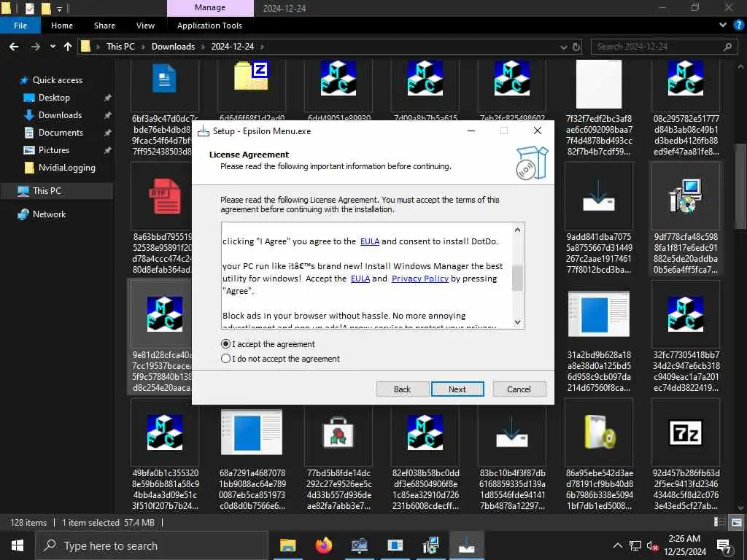Image resolution: width=747 pixels, height=560 pixels.
Task: Go back in Explorer navigation
Action: pos(14,47)
